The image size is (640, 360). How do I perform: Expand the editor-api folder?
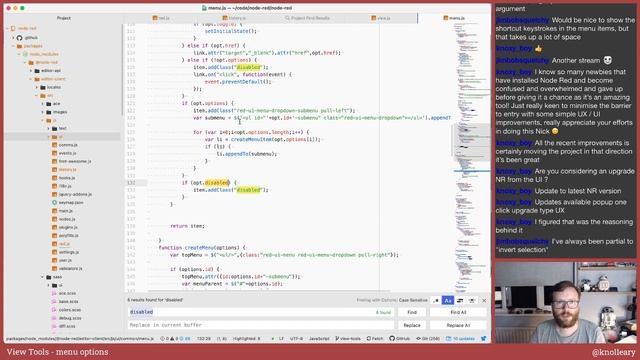31,71
